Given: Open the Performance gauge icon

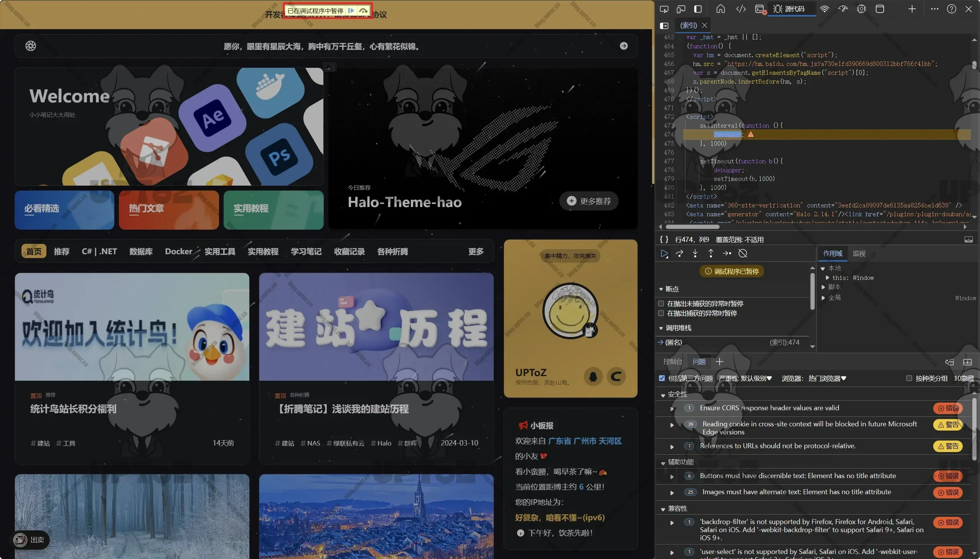Looking at the screenshot, I should coord(843,9).
